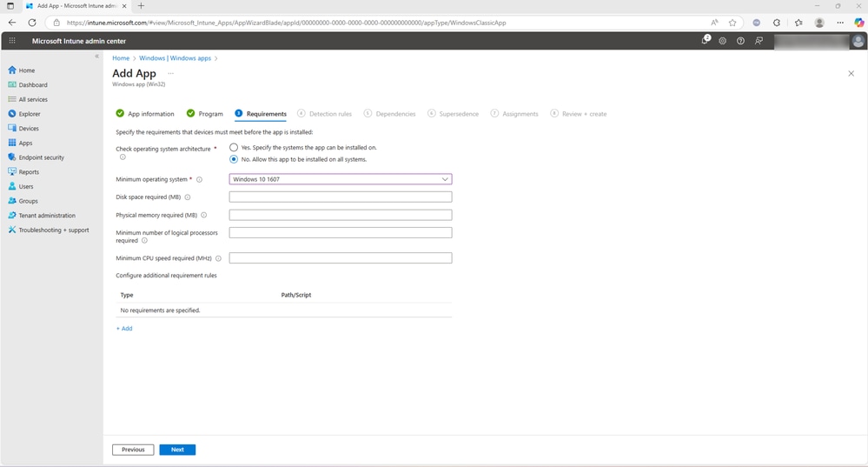Open Copilot in browser toolbar
Image resolution: width=868 pixels, height=467 pixels.
[x=858, y=23]
